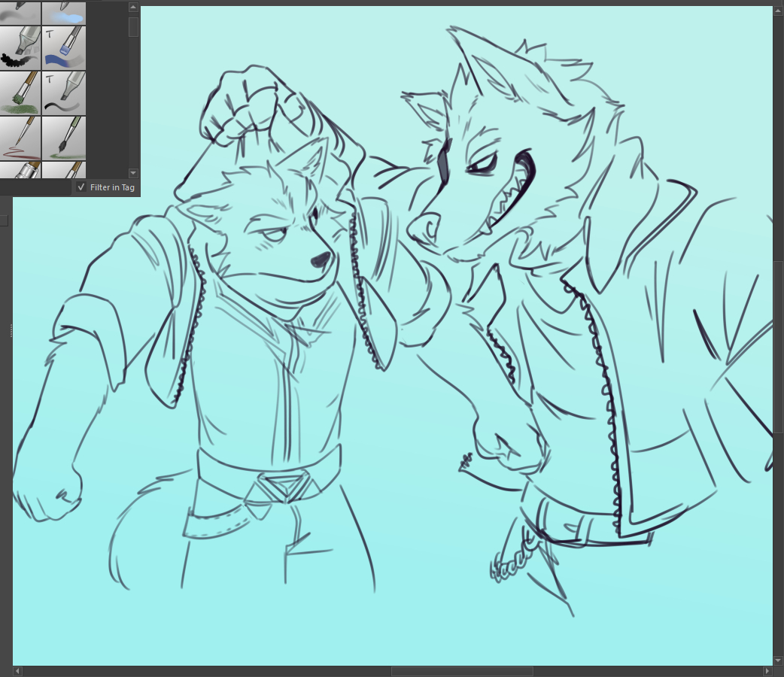The height and width of the screenshot is (677, 784).
Task: Choose the blue flat brush preset
Action: point(64,47)
